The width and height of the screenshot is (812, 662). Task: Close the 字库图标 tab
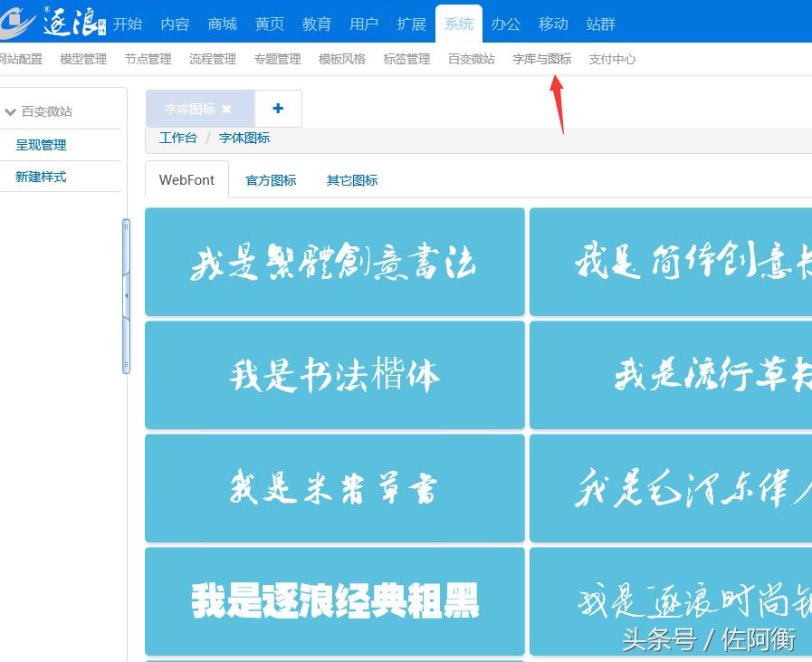[226, 108]
